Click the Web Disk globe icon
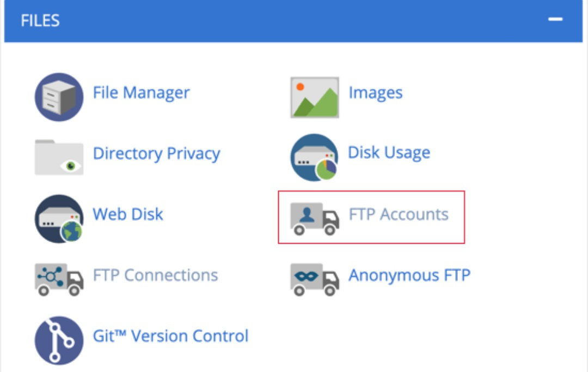The width and height of the screenshot is (588, 372). click(59, 218)
